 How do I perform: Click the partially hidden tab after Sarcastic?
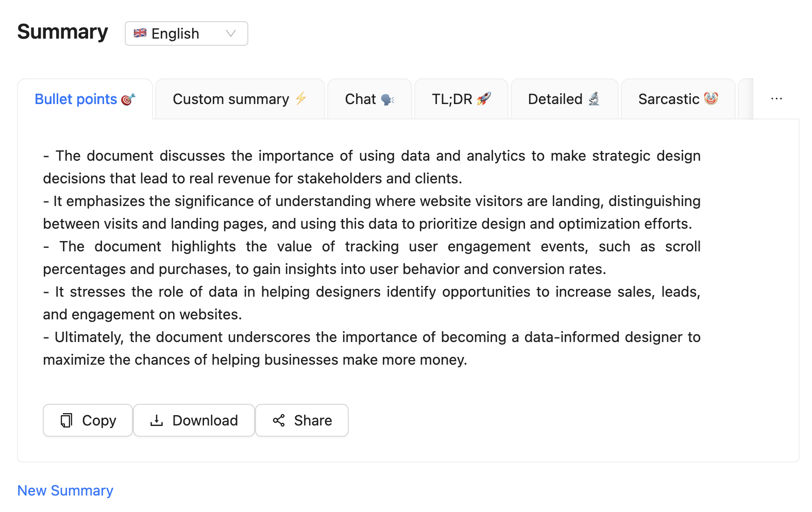click(x=746, y=99)
